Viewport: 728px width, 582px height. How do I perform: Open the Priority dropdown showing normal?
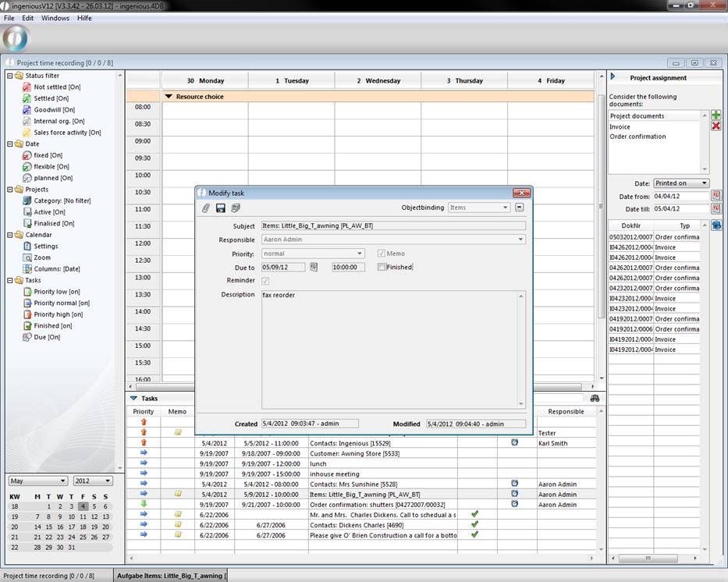coord(313,254)
